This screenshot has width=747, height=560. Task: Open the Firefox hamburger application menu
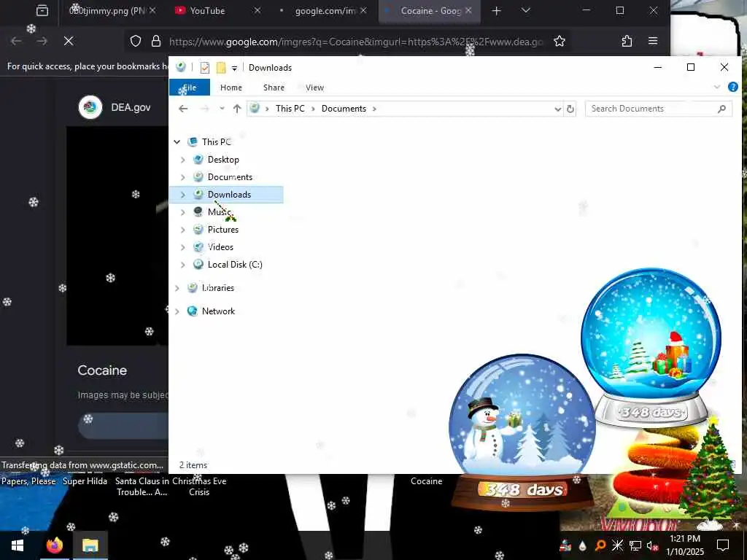click(653, 42)
